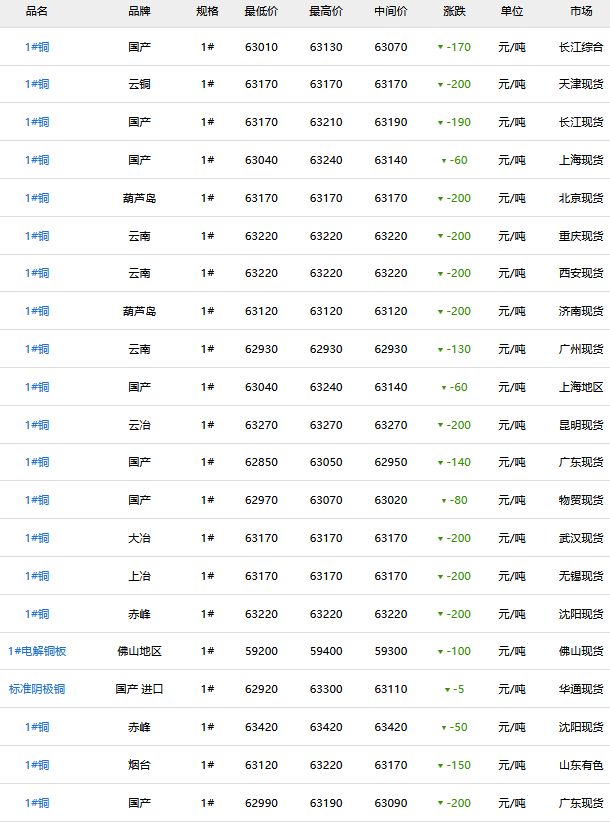This screenshot has width=610, height=825.
Task: Click the 葫芦岛 brand in 北京现货 row
Action: coord(140,198)
